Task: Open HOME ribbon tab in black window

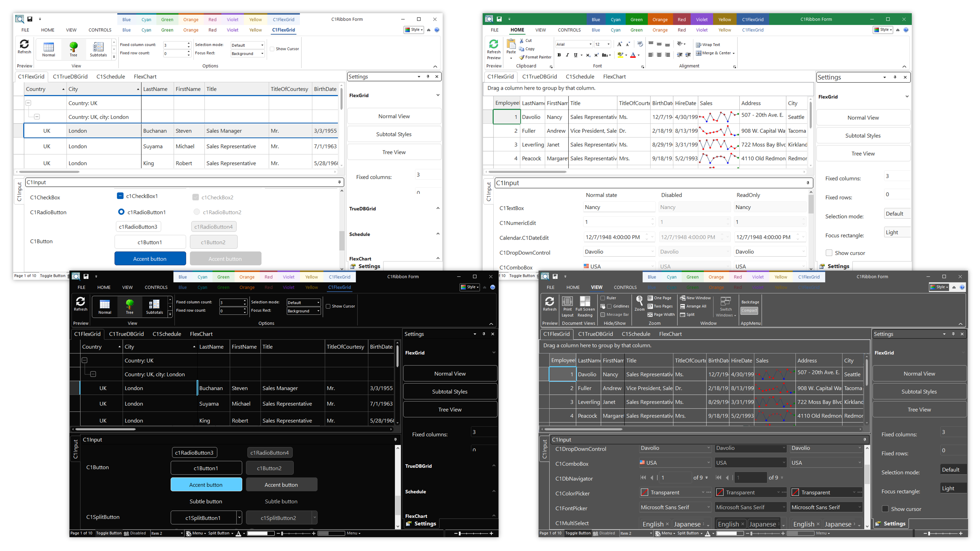Action: click(104, 287)
